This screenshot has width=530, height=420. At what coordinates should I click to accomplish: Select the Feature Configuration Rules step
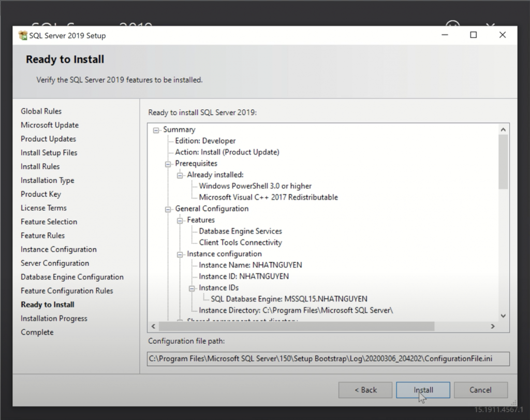(x=67, y=291)
